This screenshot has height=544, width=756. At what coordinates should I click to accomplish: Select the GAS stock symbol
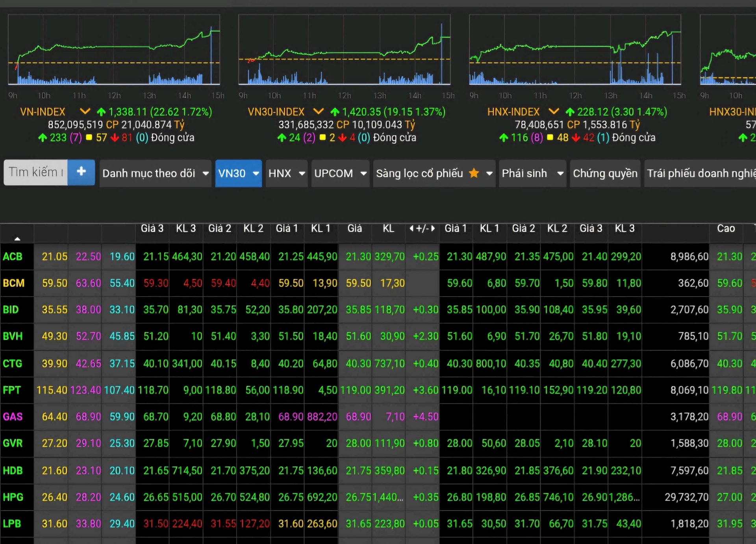pos(13,417)
